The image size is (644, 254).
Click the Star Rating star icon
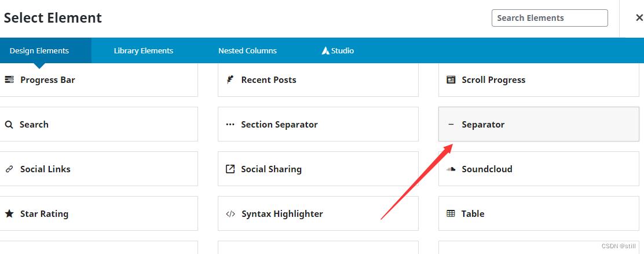tap(9, 214)
